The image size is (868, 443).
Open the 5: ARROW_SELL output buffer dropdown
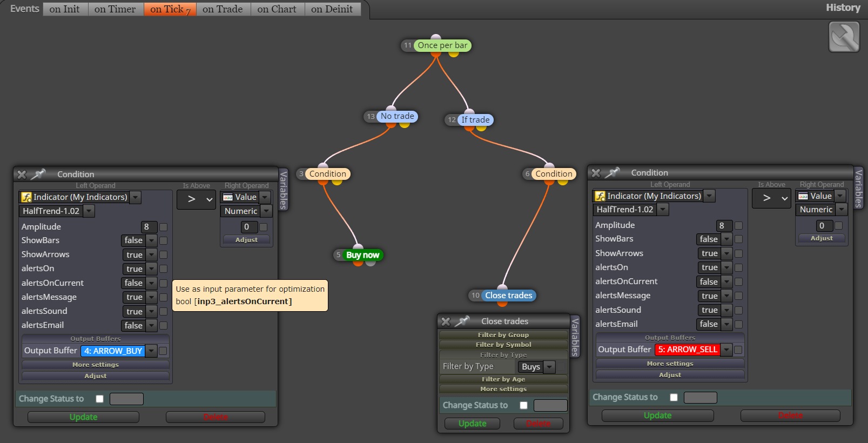point(694,350)
